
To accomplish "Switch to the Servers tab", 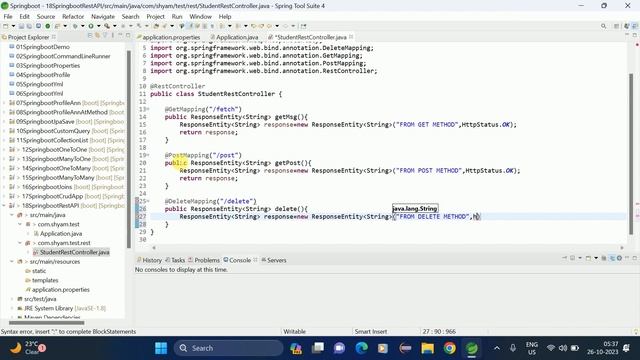I will click(274, 260).
